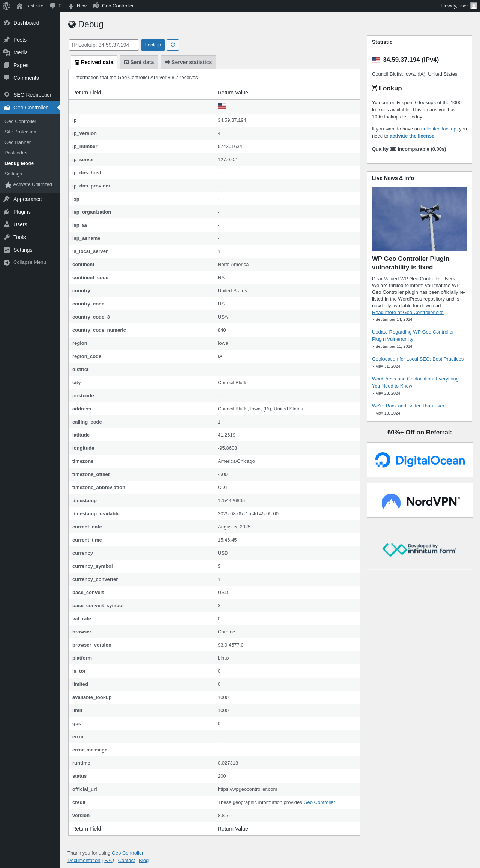
Task: Click the activate the license link
Action: 412,136
